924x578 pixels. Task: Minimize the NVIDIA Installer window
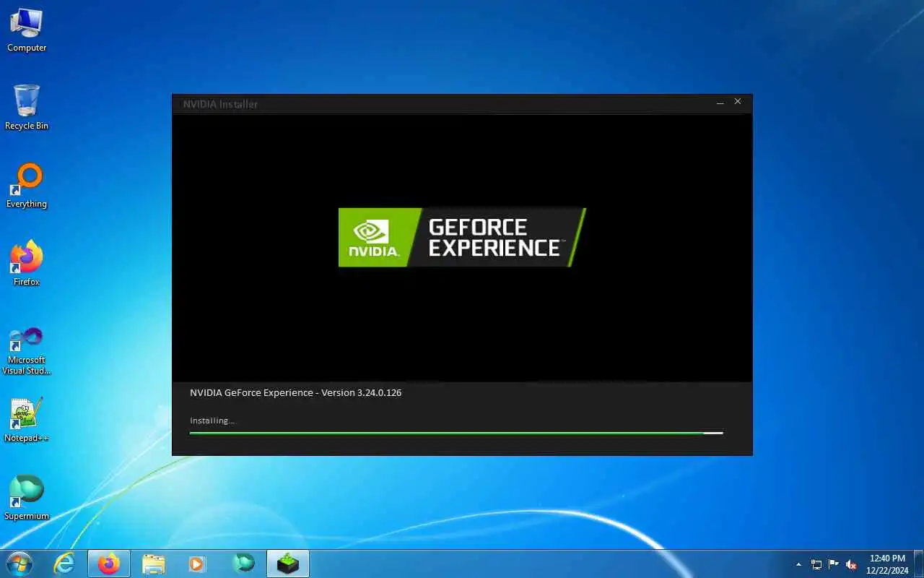pos(720,103)
